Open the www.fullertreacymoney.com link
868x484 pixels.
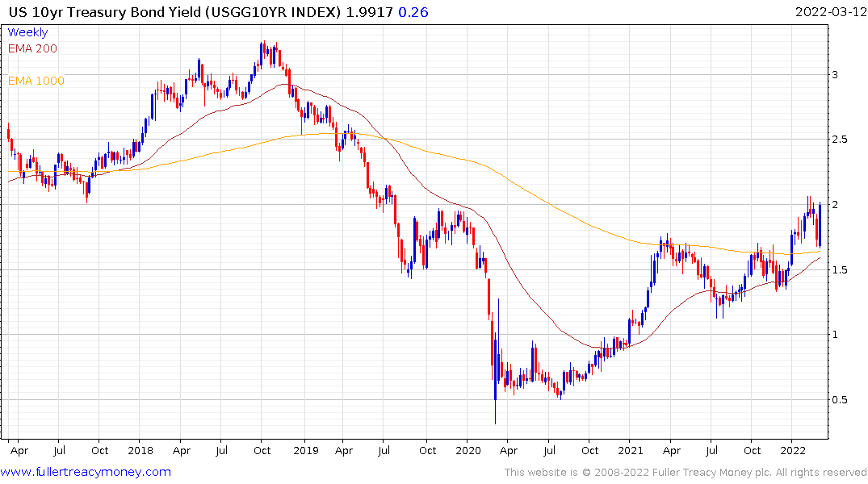(86, 472)
